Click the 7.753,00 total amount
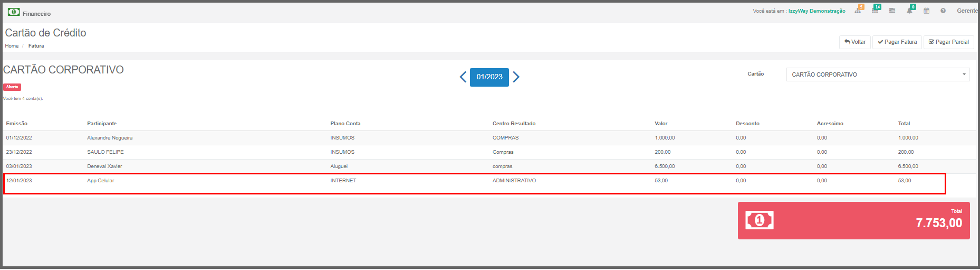This screenshot has width=980, height=270. pyautogui.click(x=939, y=223)
